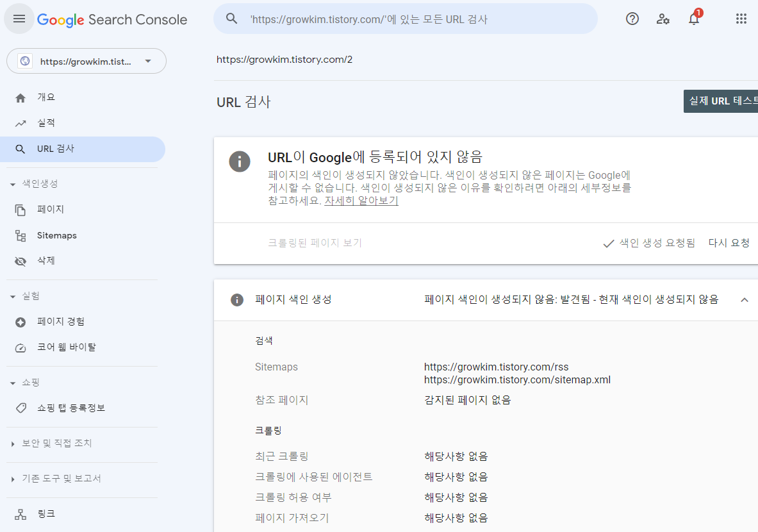The width and height of the screenshot is (758, 532).
Task: Click the info icon beside 페이지 색인 생성
Action: coord(237,300)
